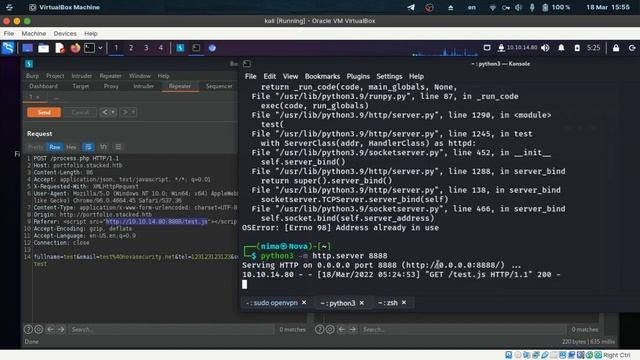Open the Konsole Edit menu
Image resolution: width=640 pixels, height=360 pixels.
click(269, 76)
